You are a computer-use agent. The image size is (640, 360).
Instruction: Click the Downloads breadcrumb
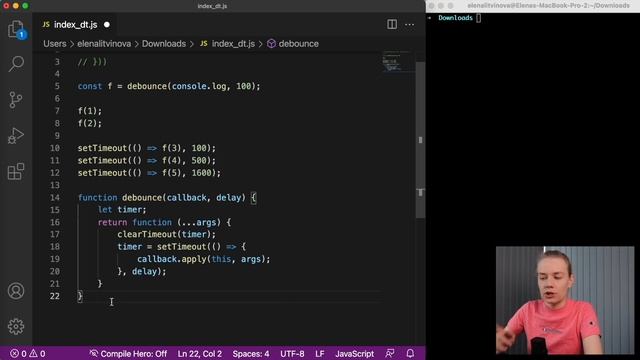coord(164,44)
